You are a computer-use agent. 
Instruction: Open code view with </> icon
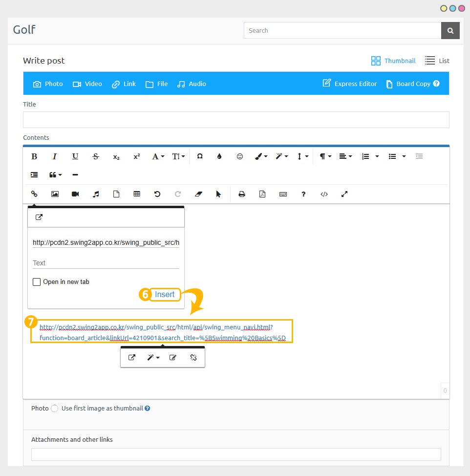click(324, 195)
